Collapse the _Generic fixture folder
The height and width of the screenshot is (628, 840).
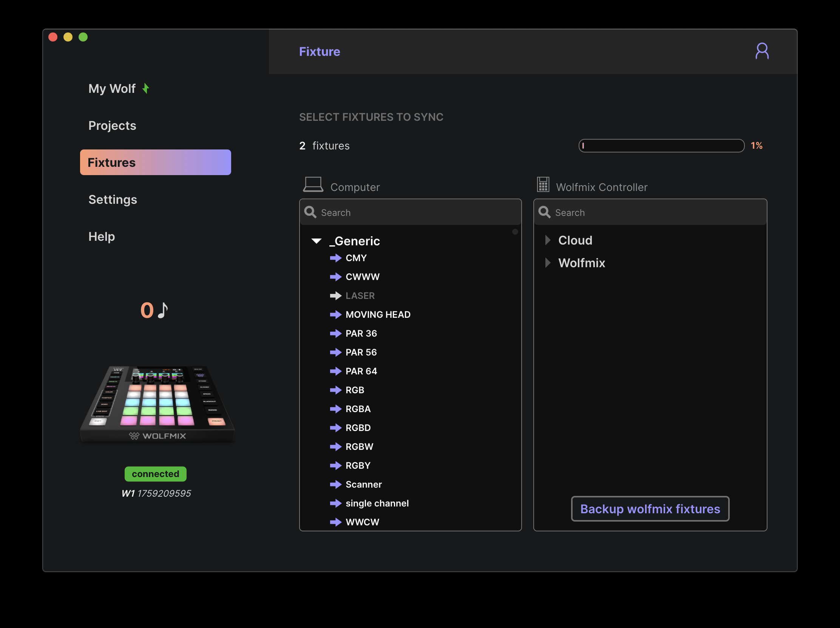click(x=317, y=241)
